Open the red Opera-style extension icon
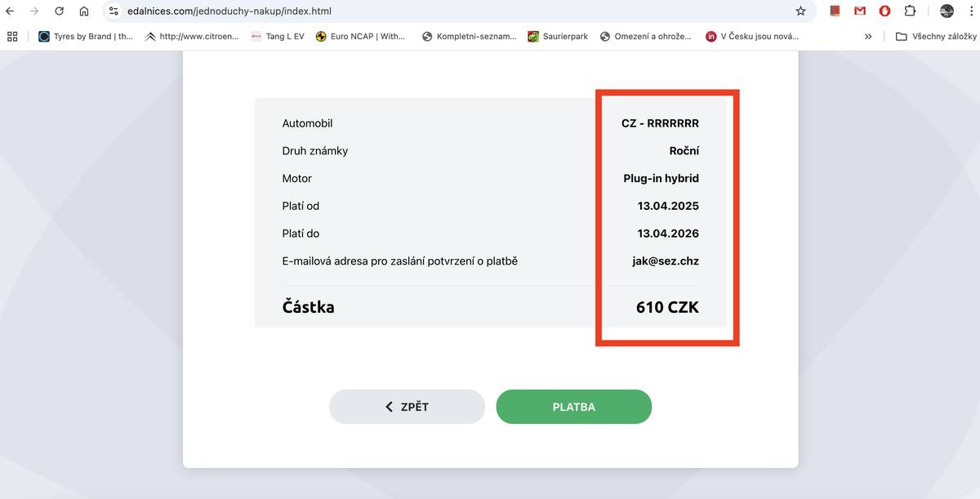The image size is (980, 499). pyautogui.click(x=884, y=11)
